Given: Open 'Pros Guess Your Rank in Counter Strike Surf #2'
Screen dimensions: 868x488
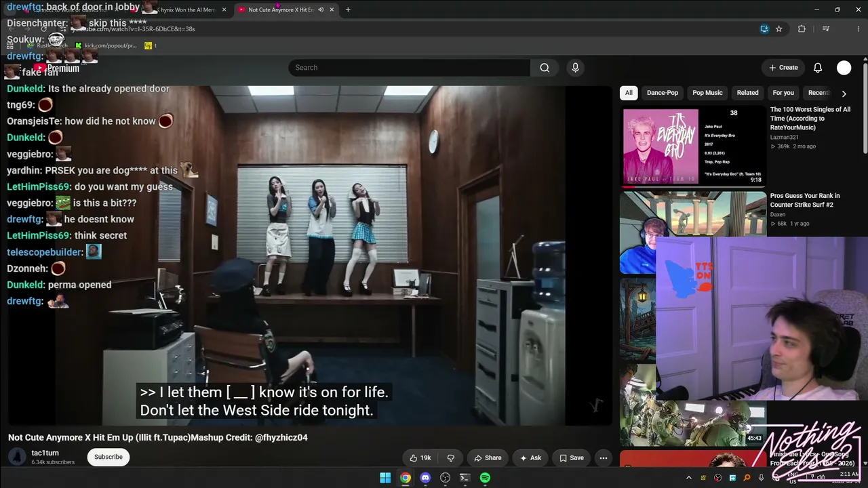Looking at the screenshot, I should [804, 200].
